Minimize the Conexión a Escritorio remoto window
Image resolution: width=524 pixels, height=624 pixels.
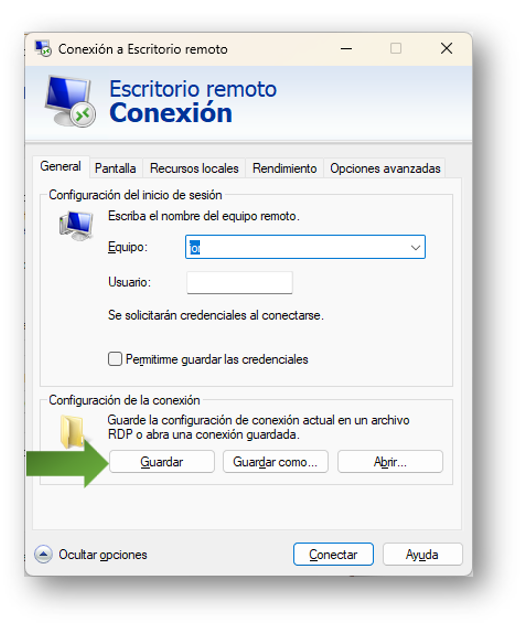346,49
